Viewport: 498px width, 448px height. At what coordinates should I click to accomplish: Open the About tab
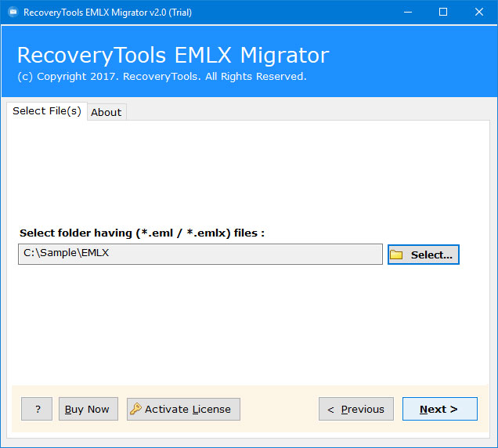(x=106, y=112)
